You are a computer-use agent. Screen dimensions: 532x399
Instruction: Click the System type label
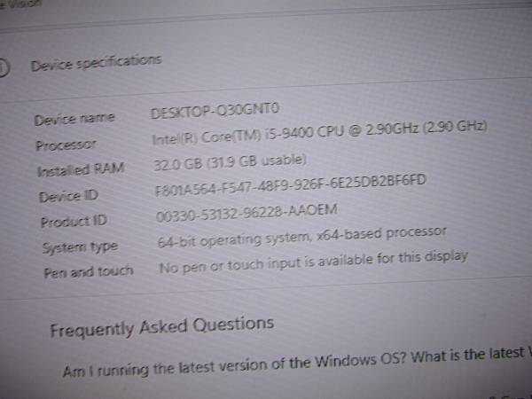[x=80, y=246]
